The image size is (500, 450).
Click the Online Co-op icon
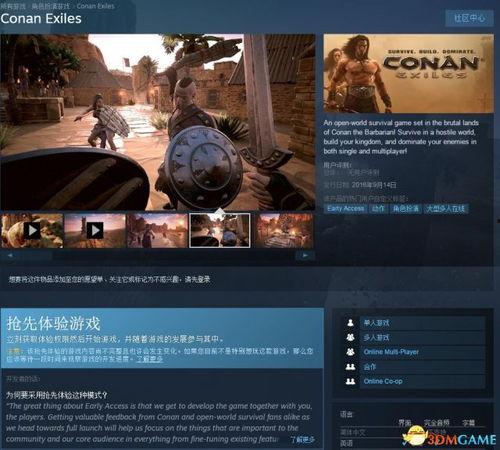coord(350,381)
